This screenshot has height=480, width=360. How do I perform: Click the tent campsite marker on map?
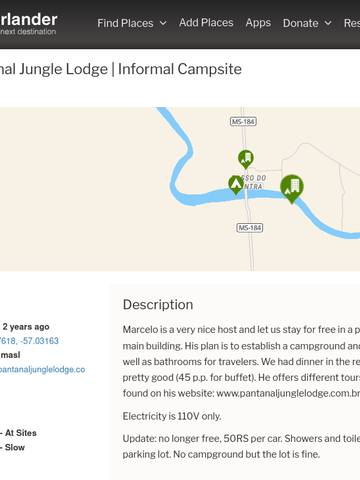(x=236, y=185)
